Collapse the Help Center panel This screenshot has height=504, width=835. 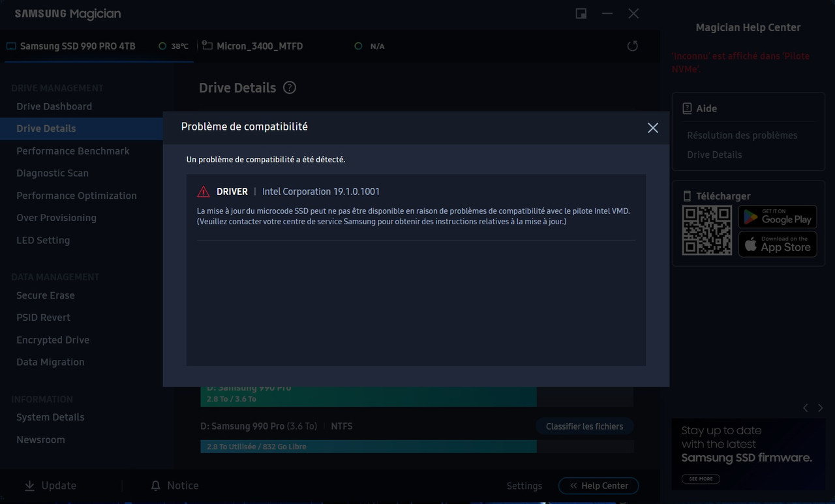click(598, 486)
